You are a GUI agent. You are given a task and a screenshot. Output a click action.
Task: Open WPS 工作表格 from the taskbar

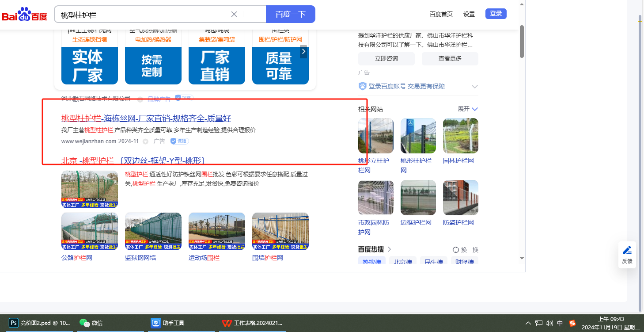[x=252, y=323]
